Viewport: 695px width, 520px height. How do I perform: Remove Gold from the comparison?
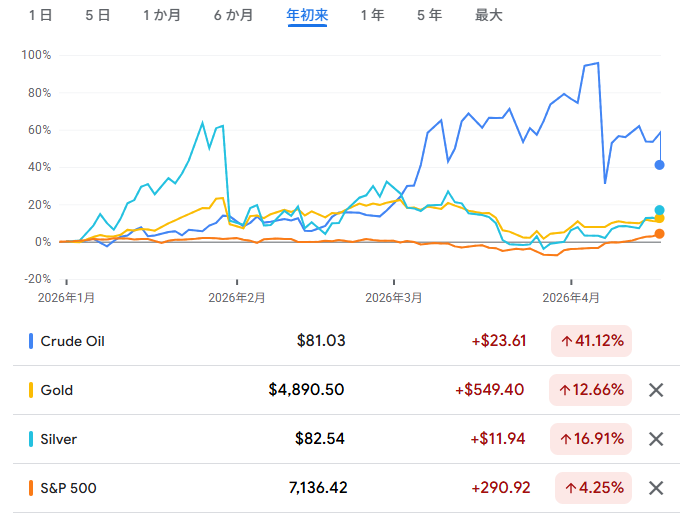point(656,390)
